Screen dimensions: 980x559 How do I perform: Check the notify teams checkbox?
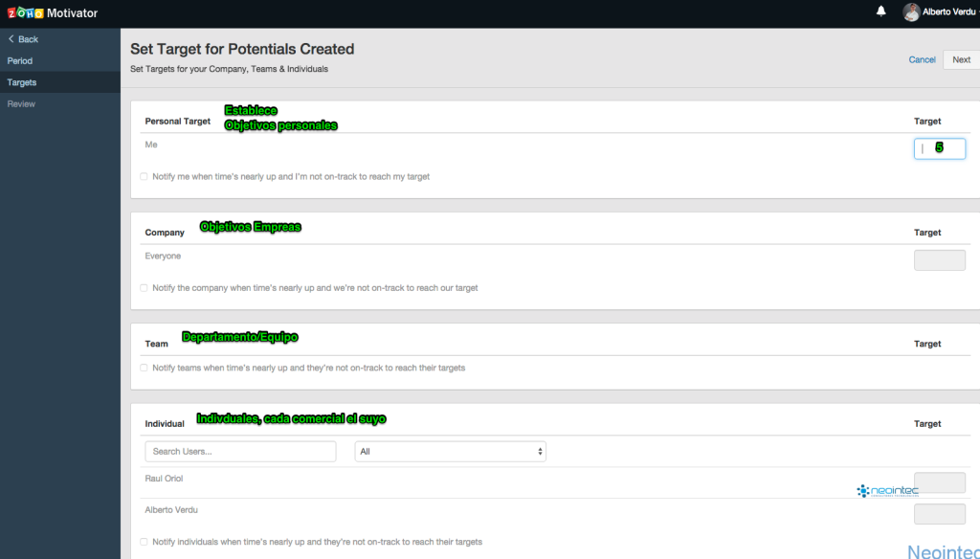[144, 369]
